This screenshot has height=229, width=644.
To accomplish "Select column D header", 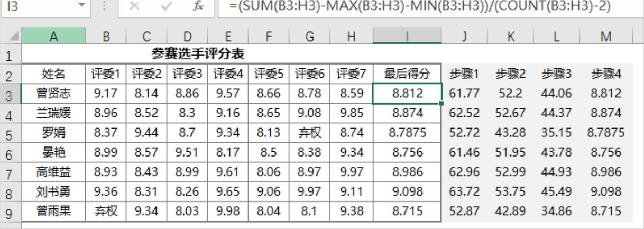I will (x=187, y=36).
